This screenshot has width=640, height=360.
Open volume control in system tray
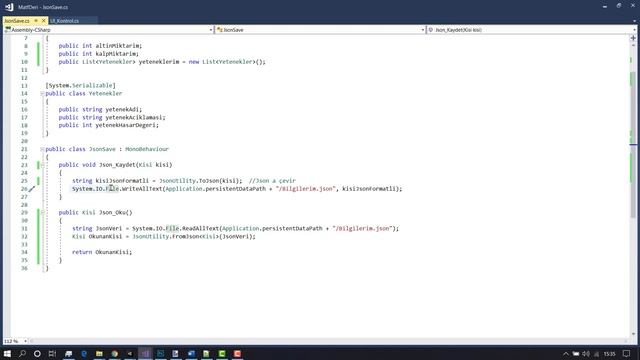tap(586, 353)
